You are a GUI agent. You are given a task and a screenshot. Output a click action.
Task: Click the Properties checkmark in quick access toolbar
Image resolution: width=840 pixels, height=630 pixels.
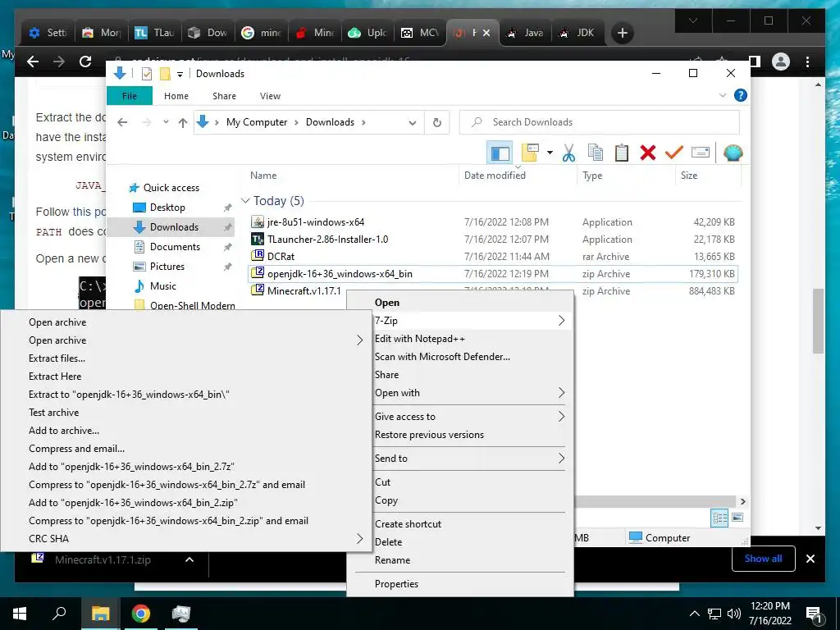[146, 74]
